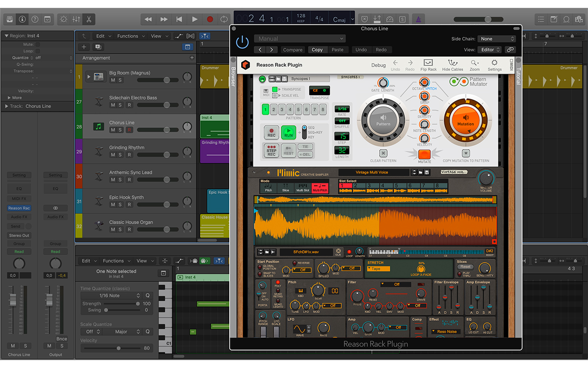Select pattern slot 3

[282, 109]
